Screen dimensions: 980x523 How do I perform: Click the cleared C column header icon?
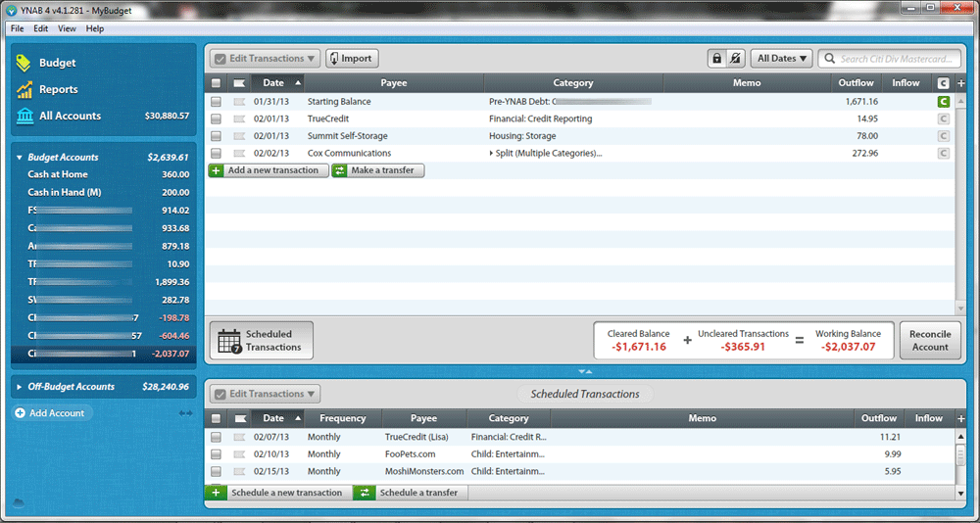(x=943, y=82)
